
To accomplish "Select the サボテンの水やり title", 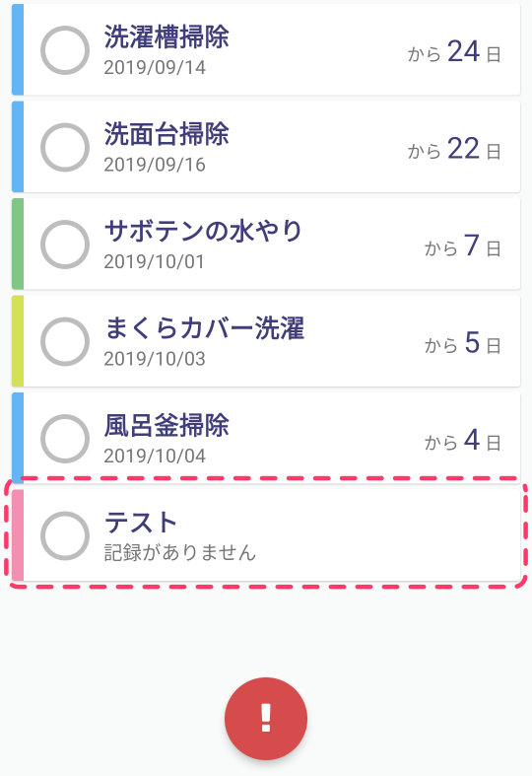I will (203, 231).
